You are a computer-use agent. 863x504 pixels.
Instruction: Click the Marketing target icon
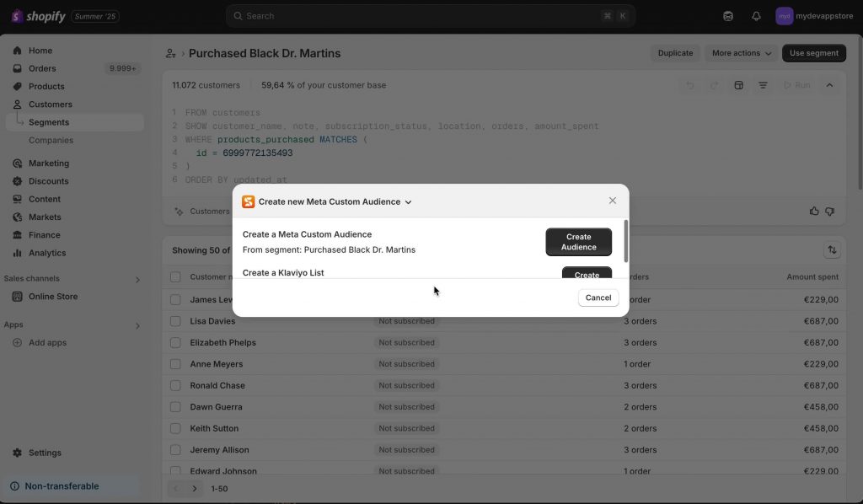[x=17, y=164]
